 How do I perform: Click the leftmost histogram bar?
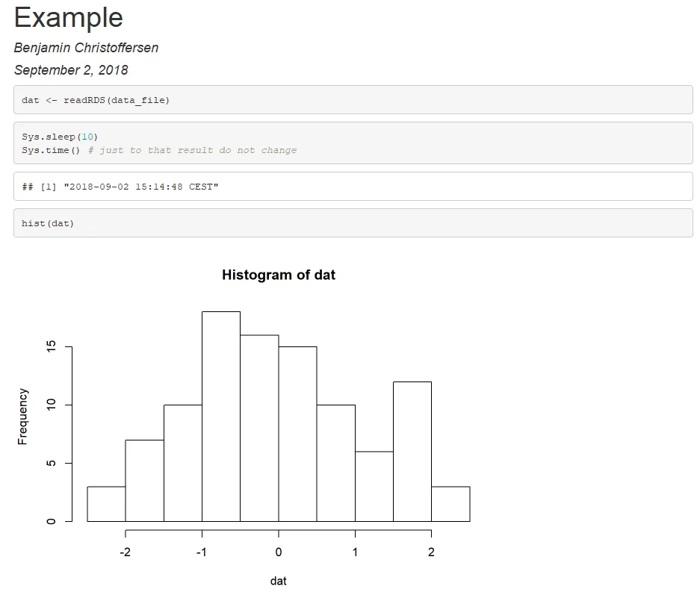pyautogui.click(x=106, y=504)
